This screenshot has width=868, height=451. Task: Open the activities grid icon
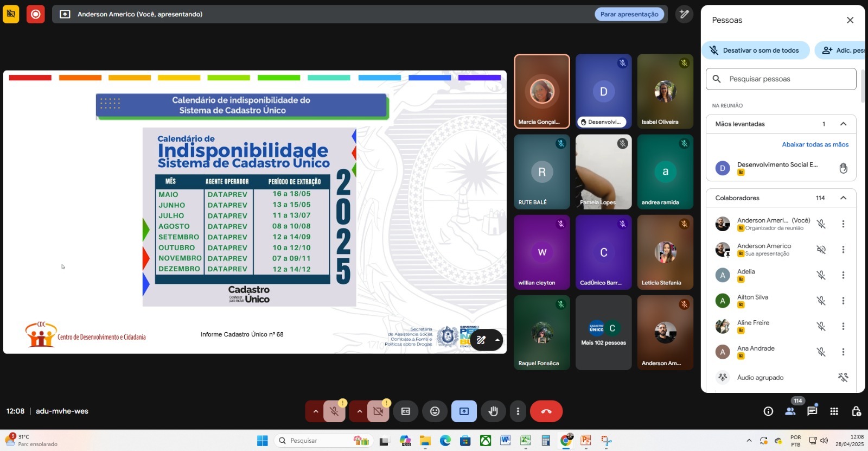pos(834,411)
